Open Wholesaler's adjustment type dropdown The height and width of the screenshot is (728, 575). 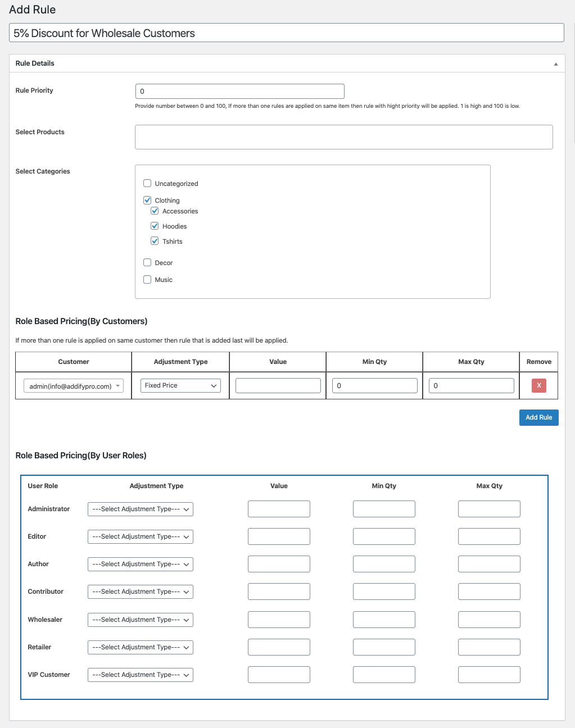tap(140, 620)
